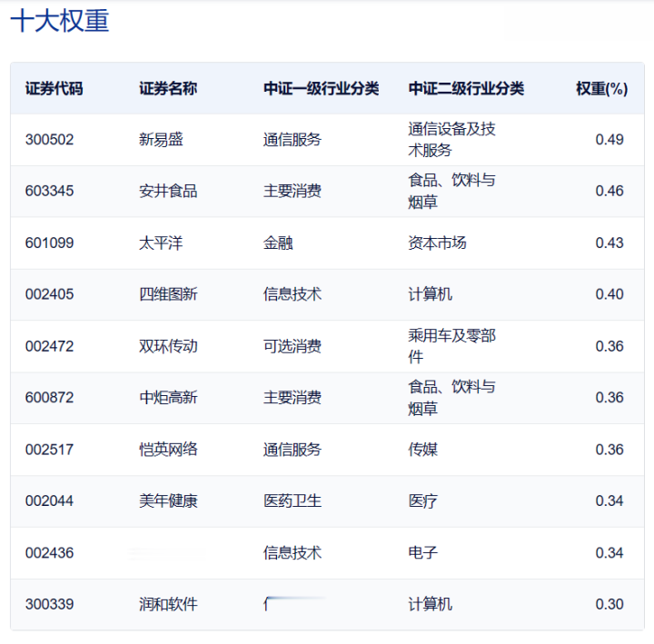Select security code 002044

(49, 500)
